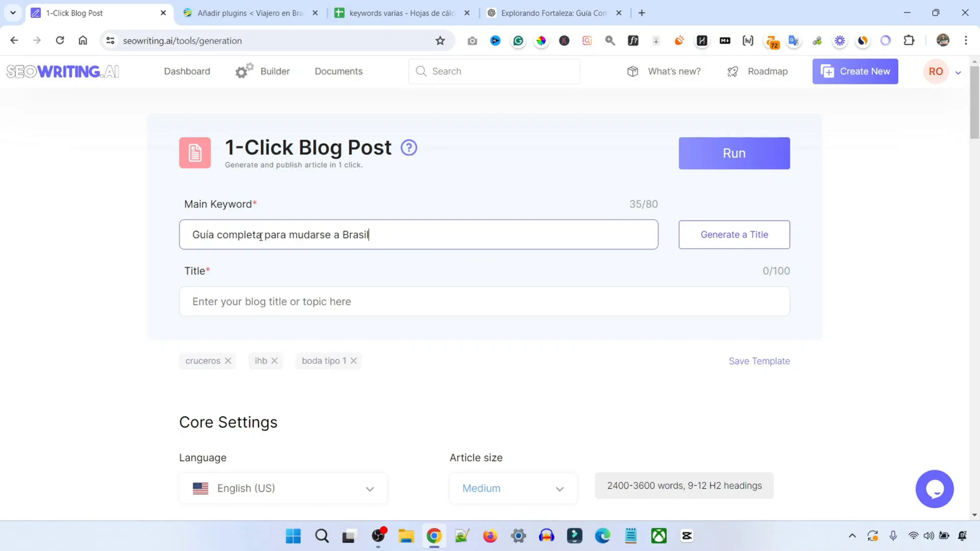Open the Grammarly extension
The width and height of the screenshot is (980, 551).
(x=518, y=40)
